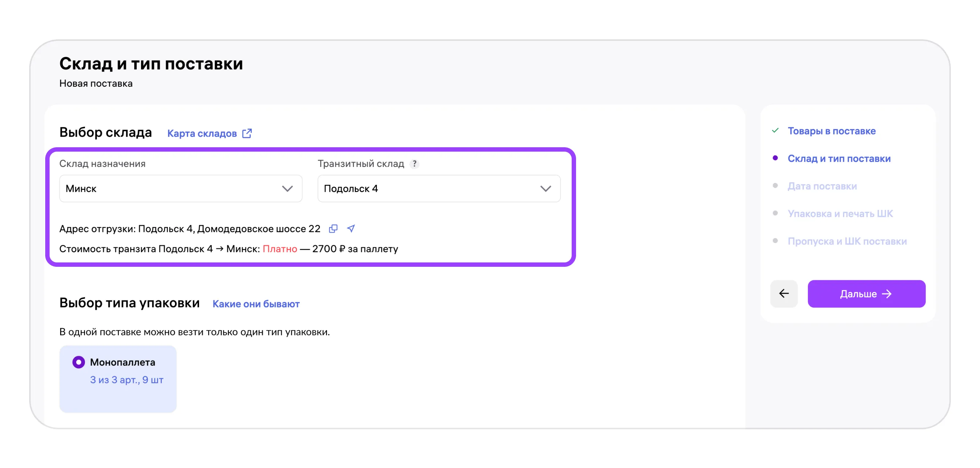Image resolution: width=980 pixels, height=468 pixels.
Task: Open the Минск warehouse dropdown field
Action: click(171, 188)
